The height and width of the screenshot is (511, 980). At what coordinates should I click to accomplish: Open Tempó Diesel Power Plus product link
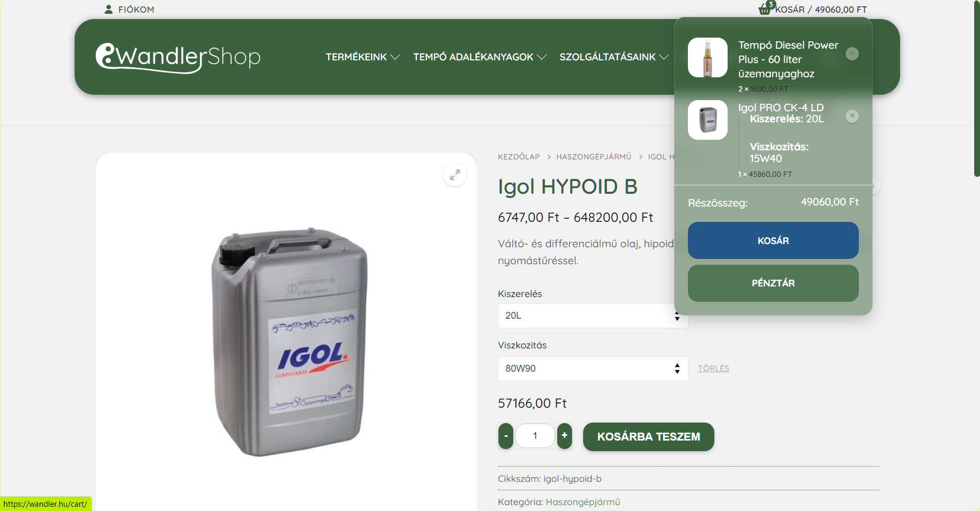[788, 59]
